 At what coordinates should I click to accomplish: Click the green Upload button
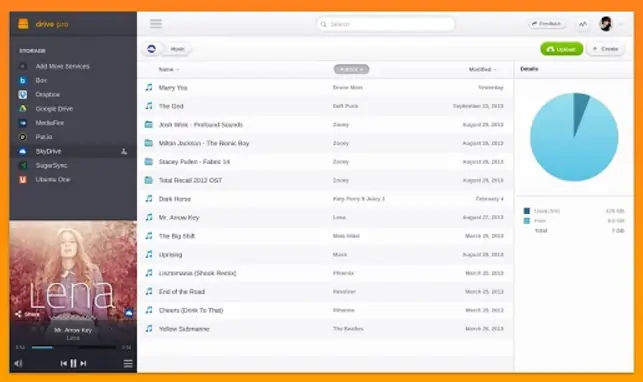[x=561, y=49]
